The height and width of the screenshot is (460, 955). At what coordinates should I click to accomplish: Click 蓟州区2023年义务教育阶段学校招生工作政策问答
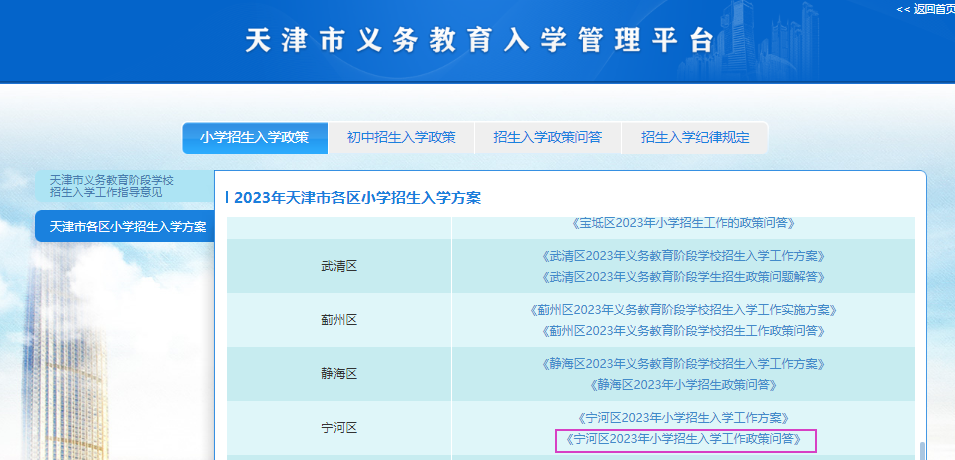683,331
